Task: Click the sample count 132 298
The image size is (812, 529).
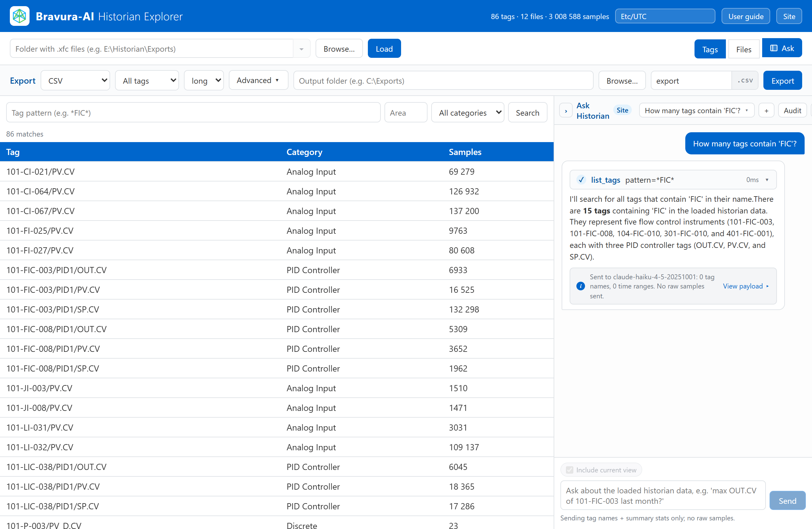Action: pos(464,309)
